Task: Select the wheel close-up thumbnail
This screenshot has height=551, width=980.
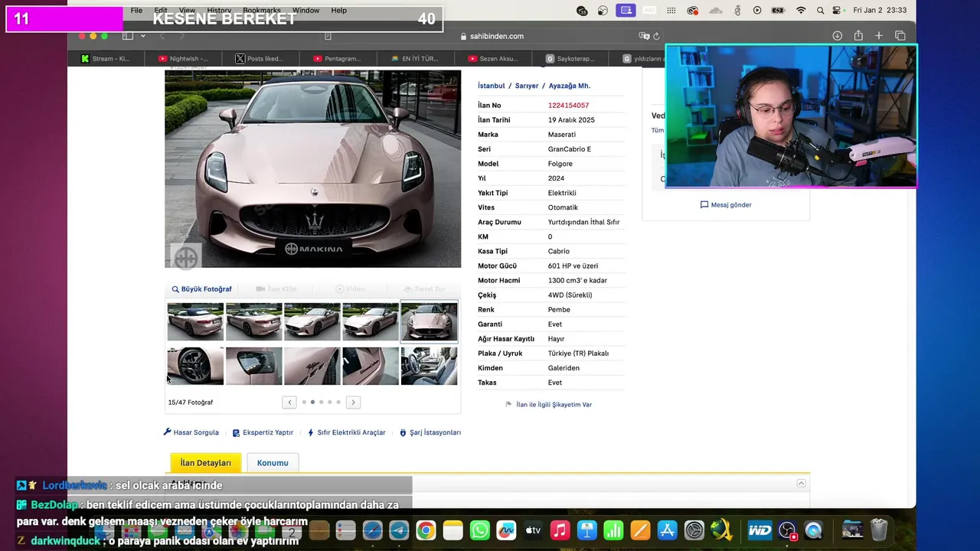Action: [x=195, y=366]
